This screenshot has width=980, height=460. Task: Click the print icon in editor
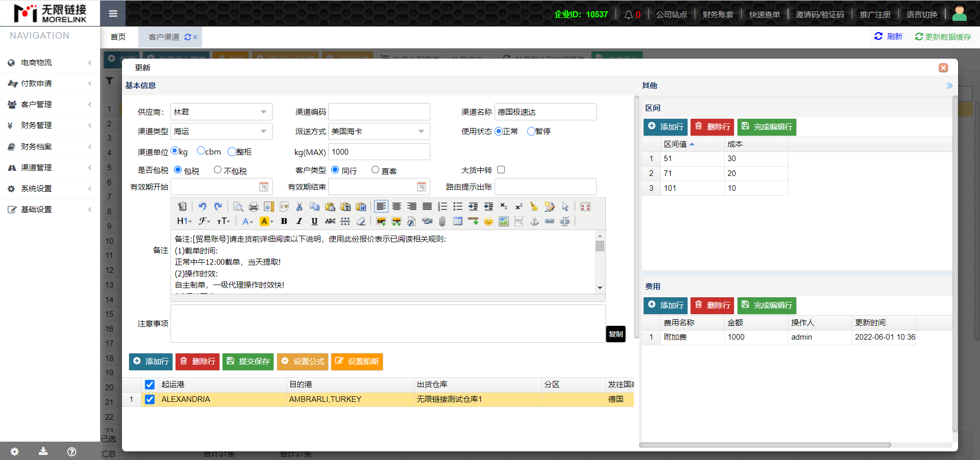(253, 207)
